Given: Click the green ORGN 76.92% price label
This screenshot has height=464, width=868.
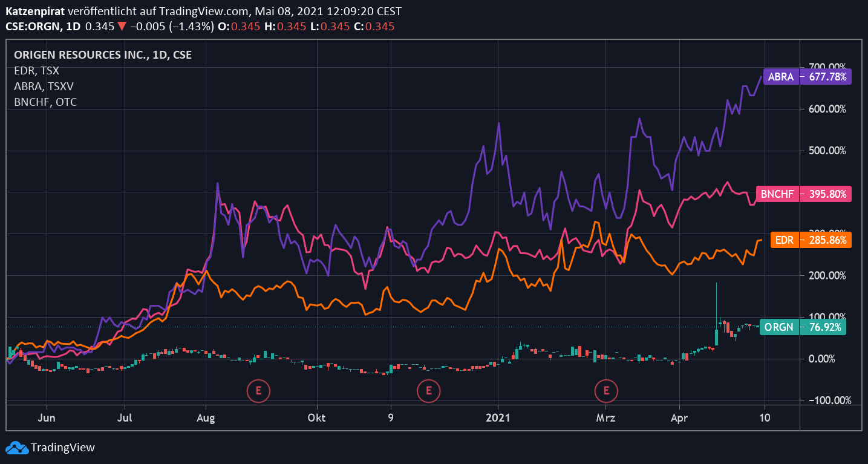Looking at the screenshot, I should 803,327.
